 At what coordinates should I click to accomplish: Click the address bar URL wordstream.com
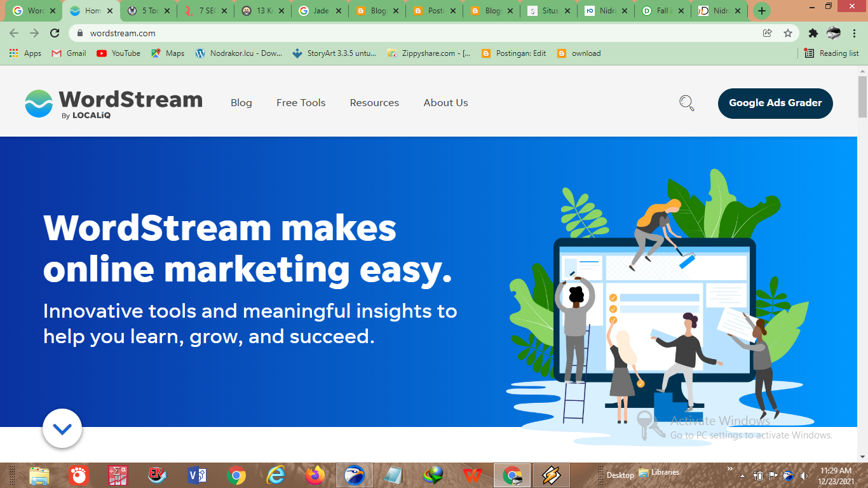click(x=123, y=33)
